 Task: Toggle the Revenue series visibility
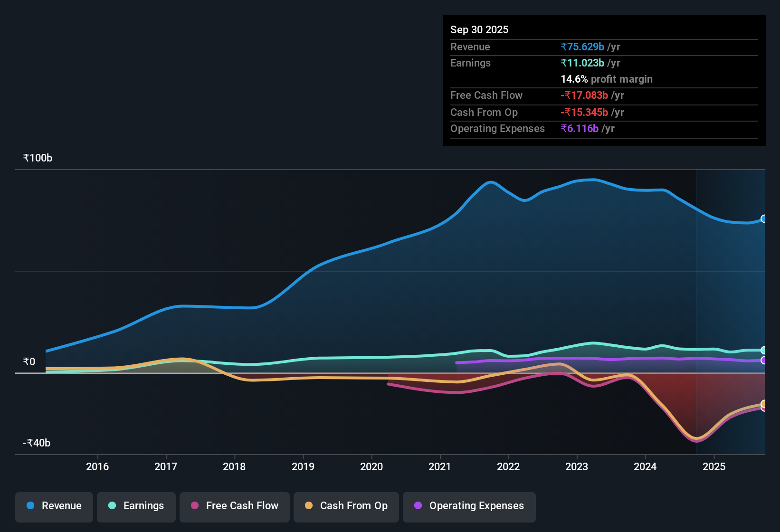pyautogui.click(x=54, y=506)
